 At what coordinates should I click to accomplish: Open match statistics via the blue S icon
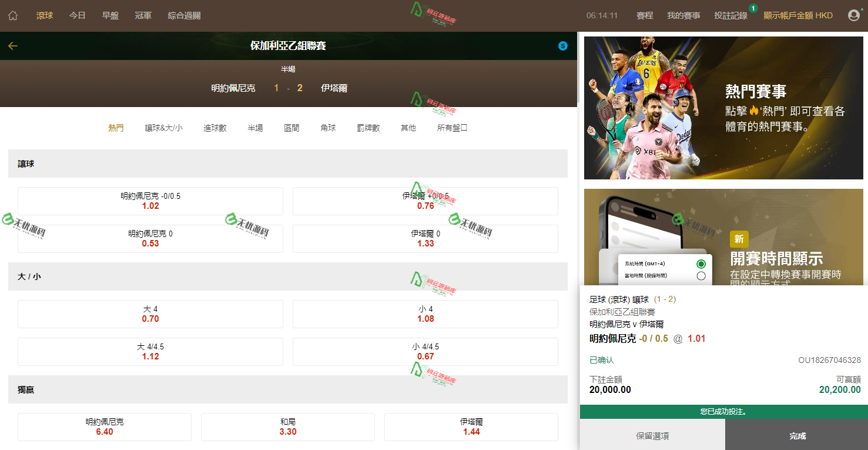click(562, 45)
